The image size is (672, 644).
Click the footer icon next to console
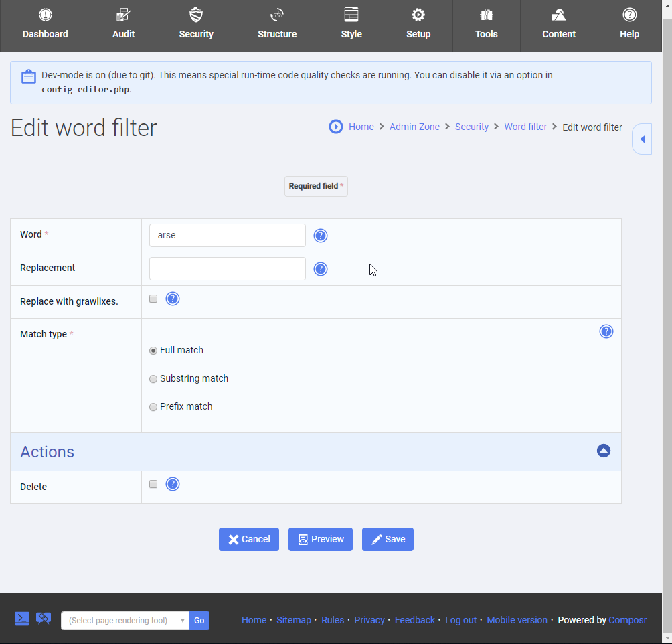pos(44,619)
